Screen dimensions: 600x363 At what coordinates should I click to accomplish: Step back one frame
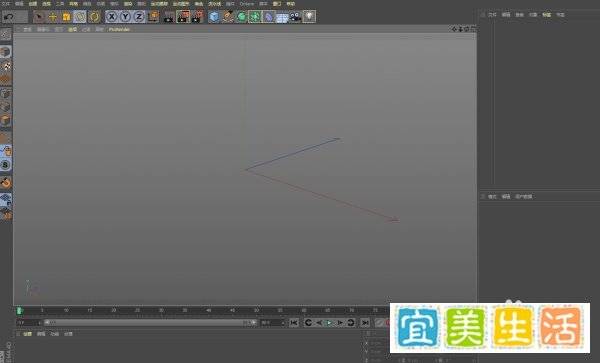(319, 323)
